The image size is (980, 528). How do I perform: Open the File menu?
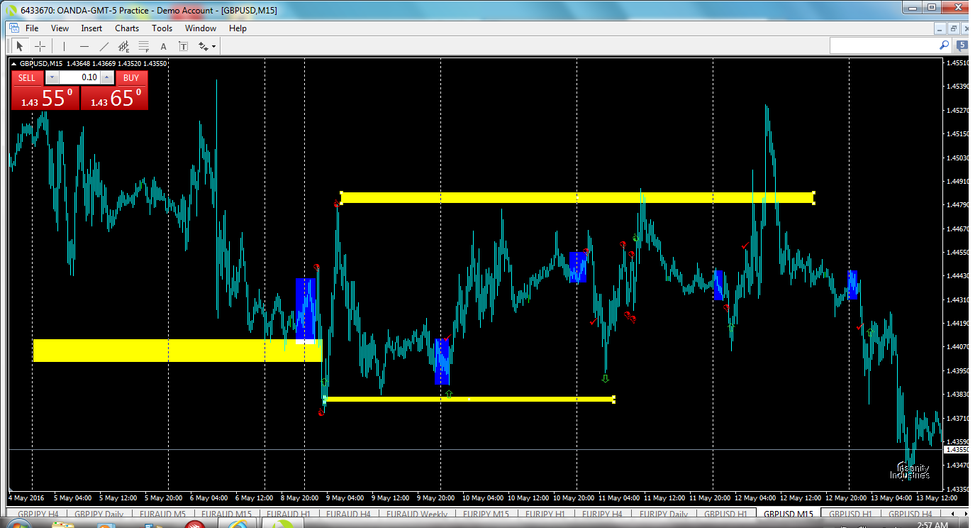click(32, 28)
